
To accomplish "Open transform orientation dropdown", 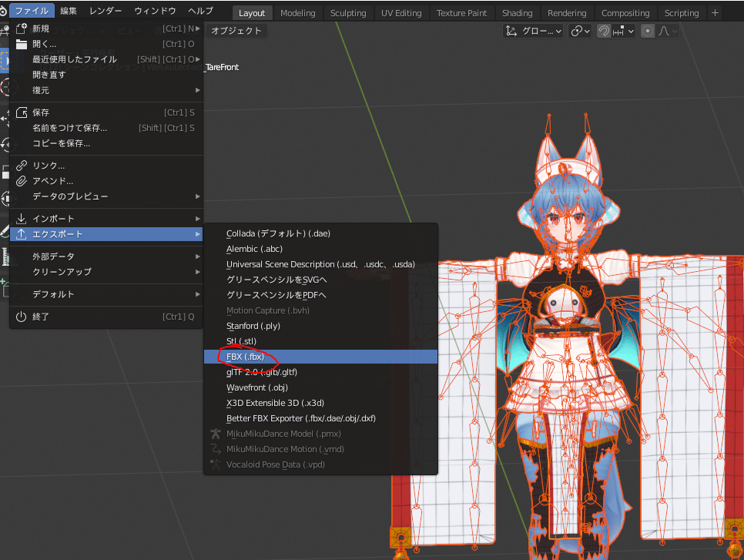I will pyautogui.click(x=533, y=31).
